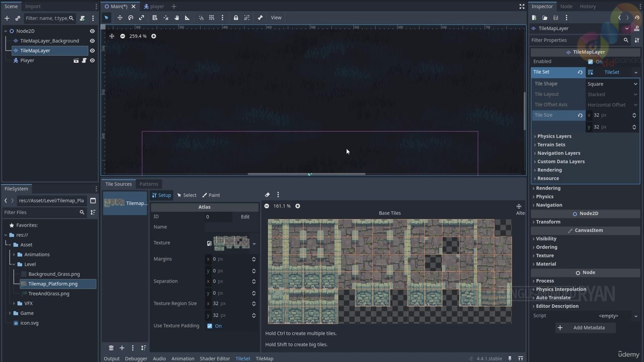Toggle FileSystem split mode icon

93,201
